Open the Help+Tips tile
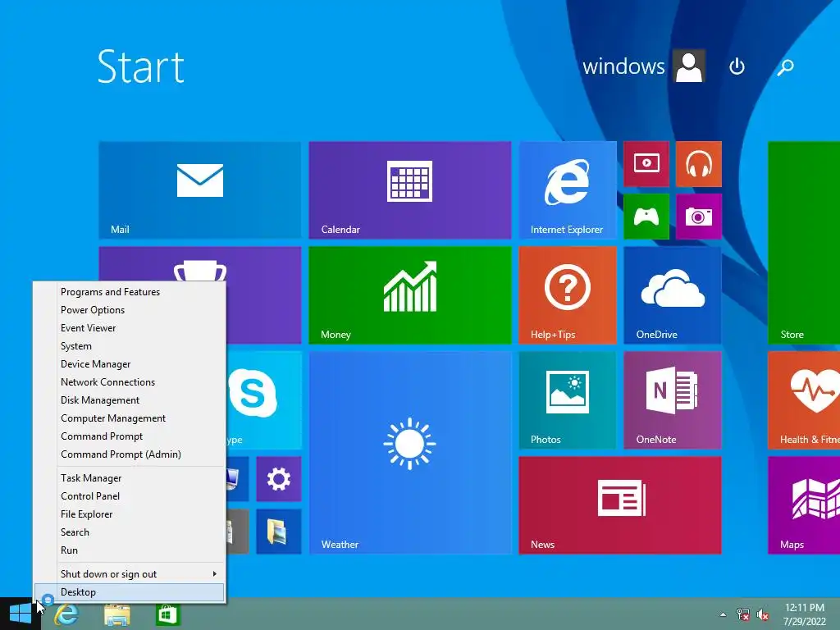840x630 pixels. pyautogui.click(x=568, y=295)
